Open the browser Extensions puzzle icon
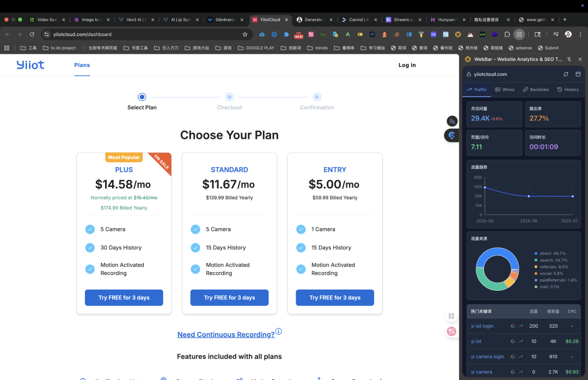Image resolution: width=588 pixels, height=380 pixels. [507, 34]
